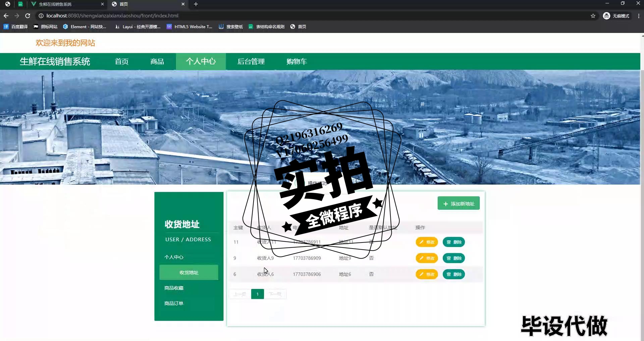Open the 首页 bookmark in bookmarks bar
The height and width of the screenshot is (341, 644).
(298, 26)
